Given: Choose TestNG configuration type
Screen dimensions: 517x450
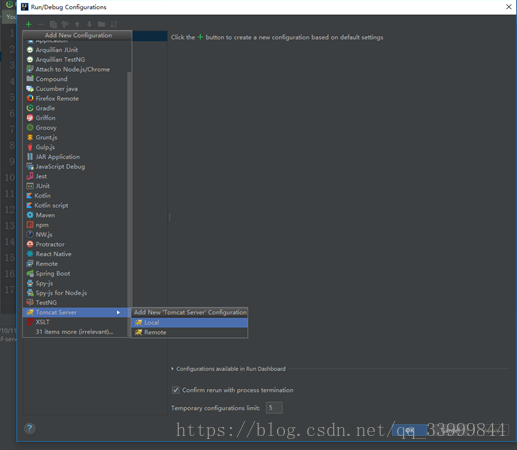Looking at the screenshot, I should 75,303.
